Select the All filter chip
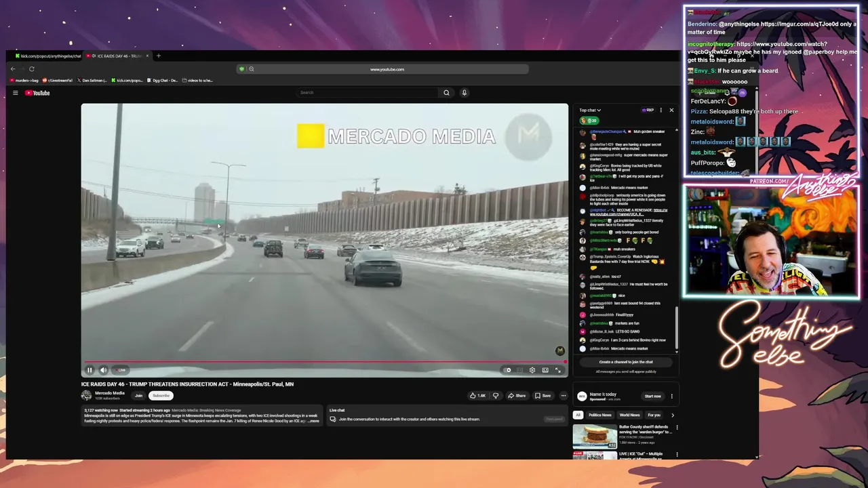The image size is (868, 488). point(578,415)
